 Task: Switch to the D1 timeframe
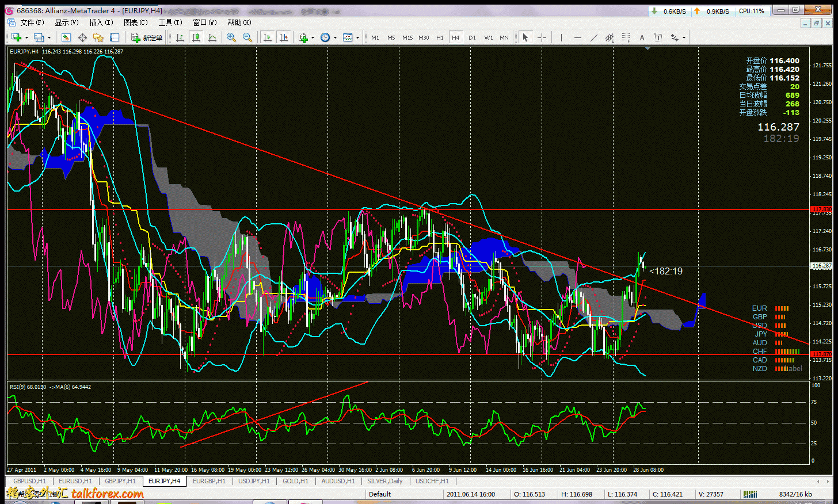point(472,37)
